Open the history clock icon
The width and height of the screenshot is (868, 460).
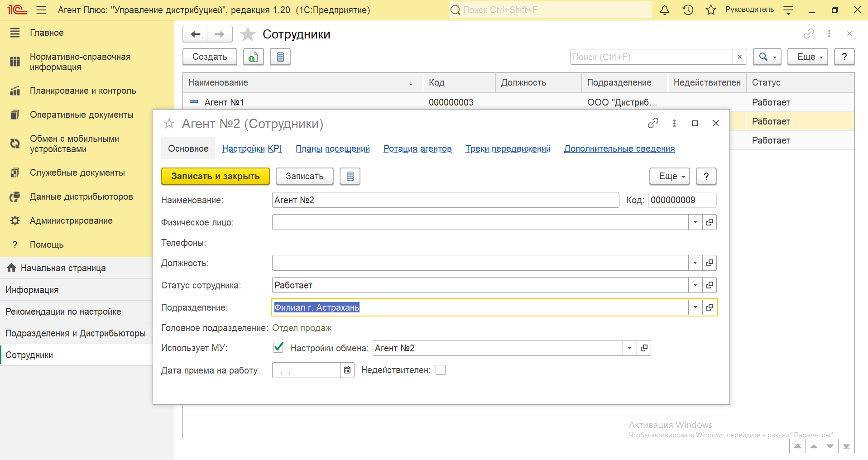(x=688, y=10)
